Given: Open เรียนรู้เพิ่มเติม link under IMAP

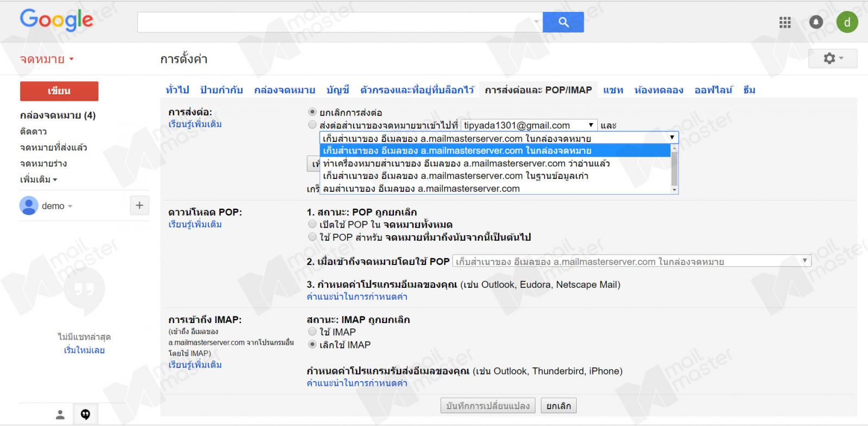Looking at the screenshot, I should 195,365.
